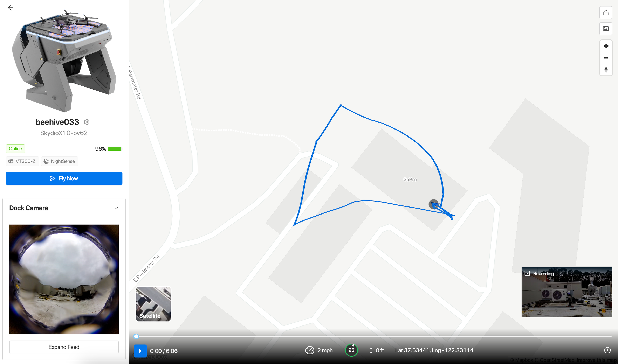The image size is (618, 364).
Task: Select the NightSense tag
Action: (59, 161)
